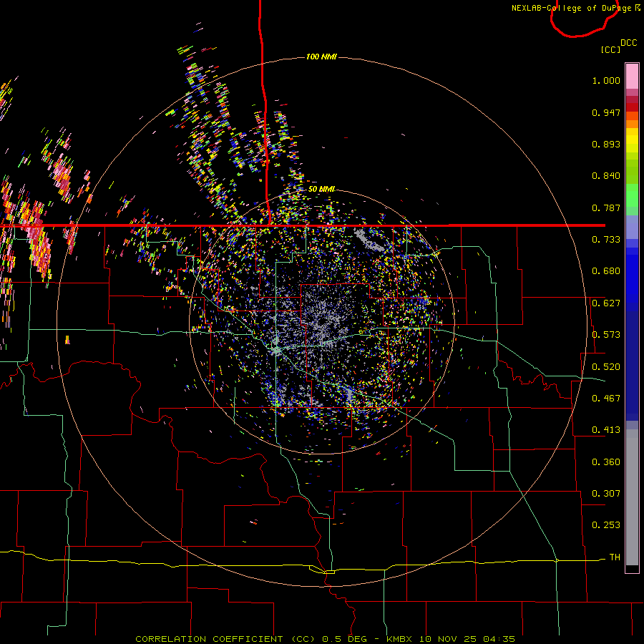Click the pink segment of the color bar
This screenshot has width=644, height=644.
(632, 77)
